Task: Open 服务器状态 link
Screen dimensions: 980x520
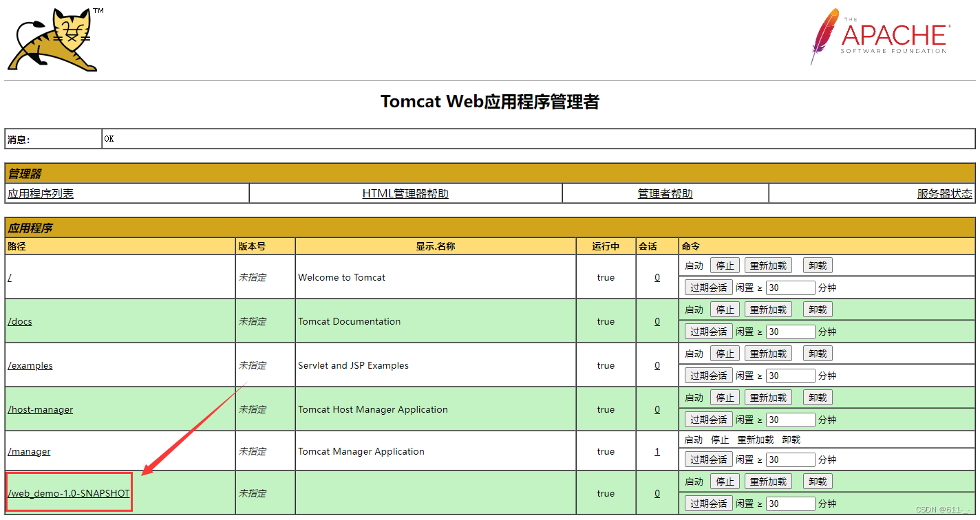Action: pyautogui.click(x=945, y=194)
